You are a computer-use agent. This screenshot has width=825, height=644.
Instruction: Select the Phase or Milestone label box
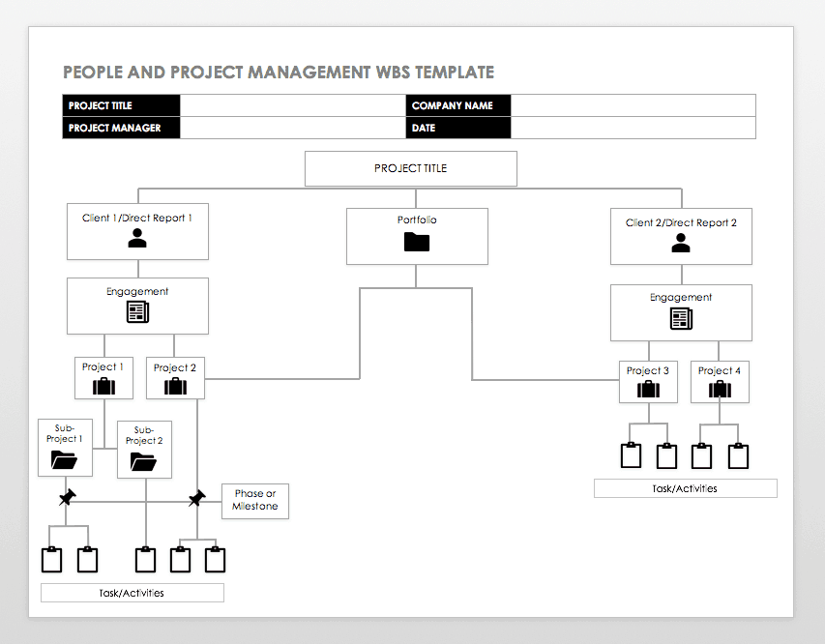point(255,500)
